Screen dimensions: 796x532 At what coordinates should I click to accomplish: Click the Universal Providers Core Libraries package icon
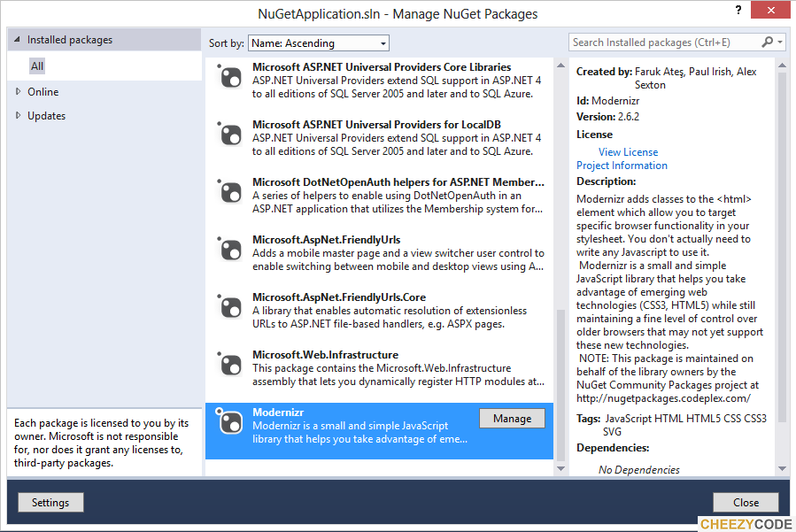230,77
